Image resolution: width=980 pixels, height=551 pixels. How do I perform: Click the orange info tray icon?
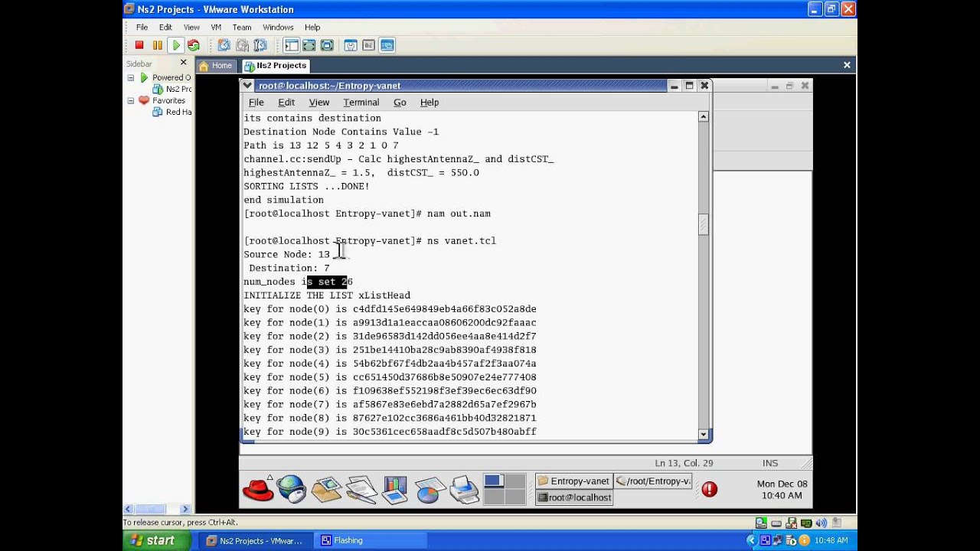click(x=804, y=540)
